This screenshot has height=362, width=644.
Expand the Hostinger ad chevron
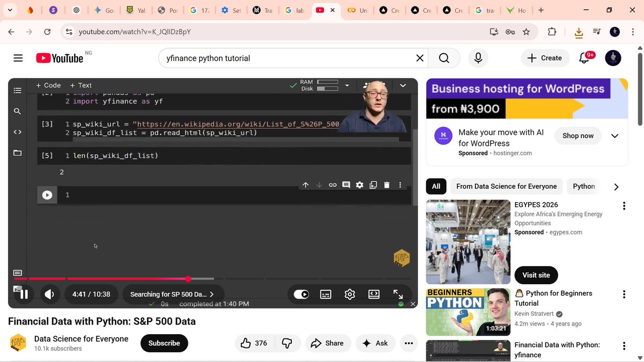(x=615, y=136)
